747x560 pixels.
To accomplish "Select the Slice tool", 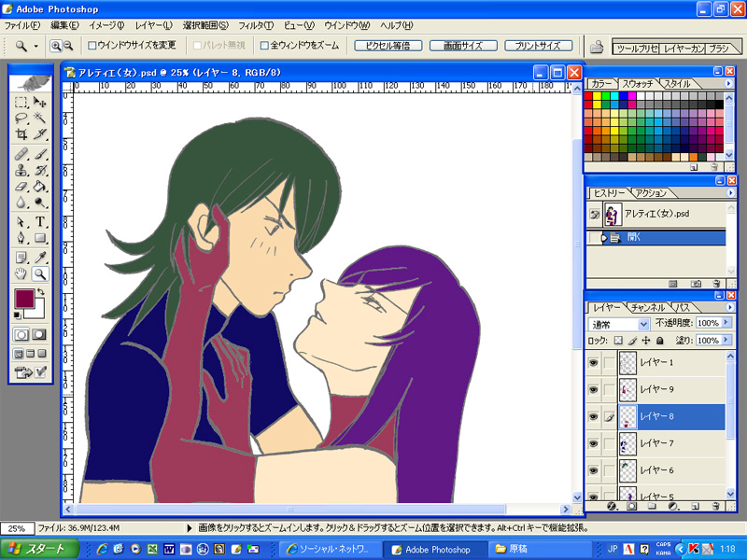I will point(40,134).
